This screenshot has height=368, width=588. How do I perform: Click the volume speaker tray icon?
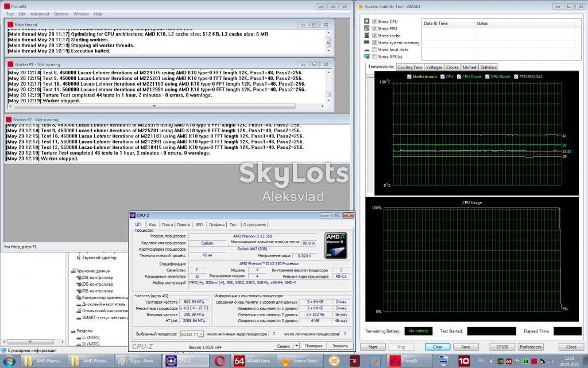(492, 361)
